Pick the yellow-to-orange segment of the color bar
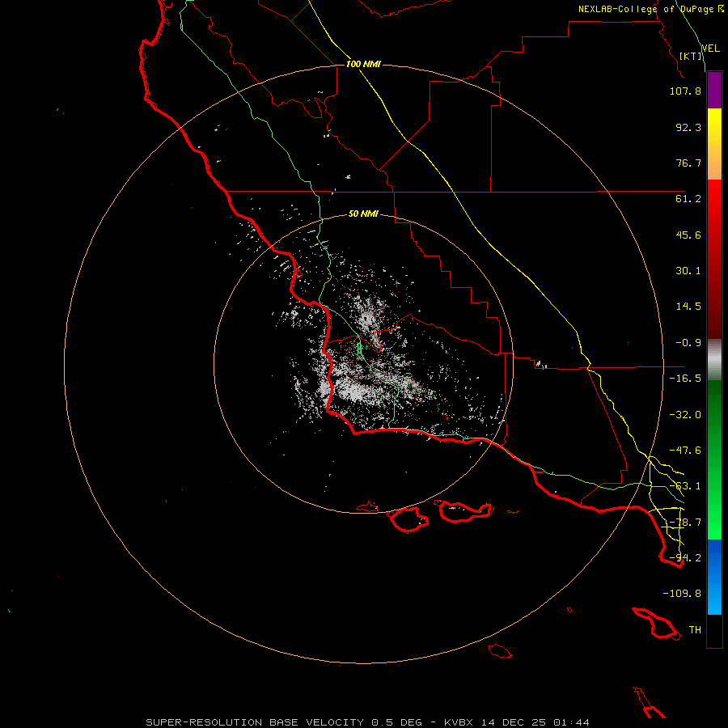The image size is (728, 728). click(x=714, y=144)
